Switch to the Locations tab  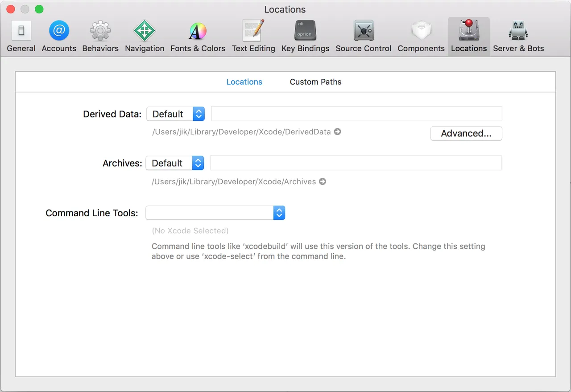244,82
